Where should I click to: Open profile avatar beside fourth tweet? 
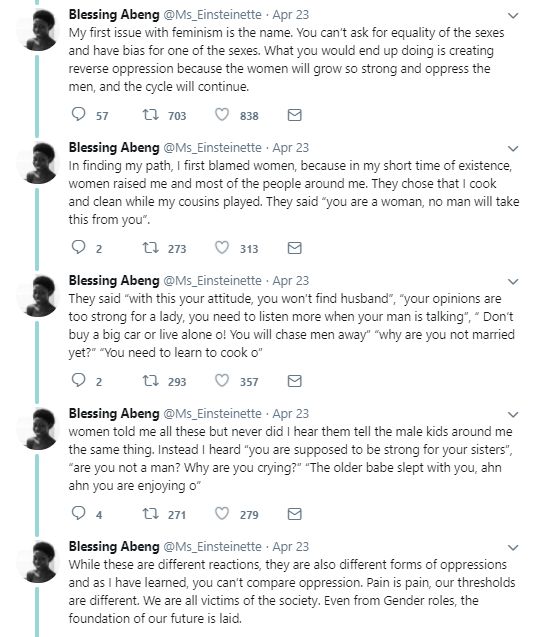(x=37, y=429)
